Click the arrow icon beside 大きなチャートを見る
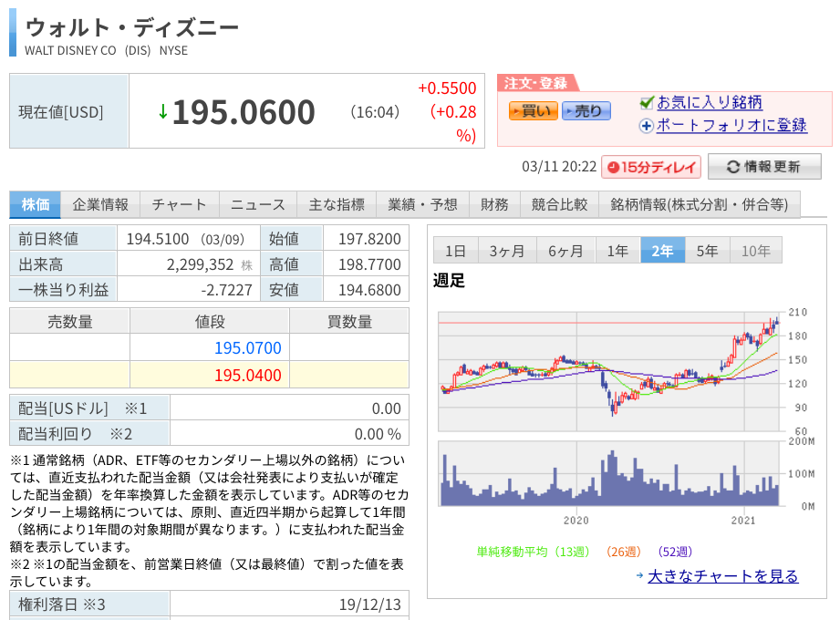This screenshot has height=620, width=840. tap(639, 576)
